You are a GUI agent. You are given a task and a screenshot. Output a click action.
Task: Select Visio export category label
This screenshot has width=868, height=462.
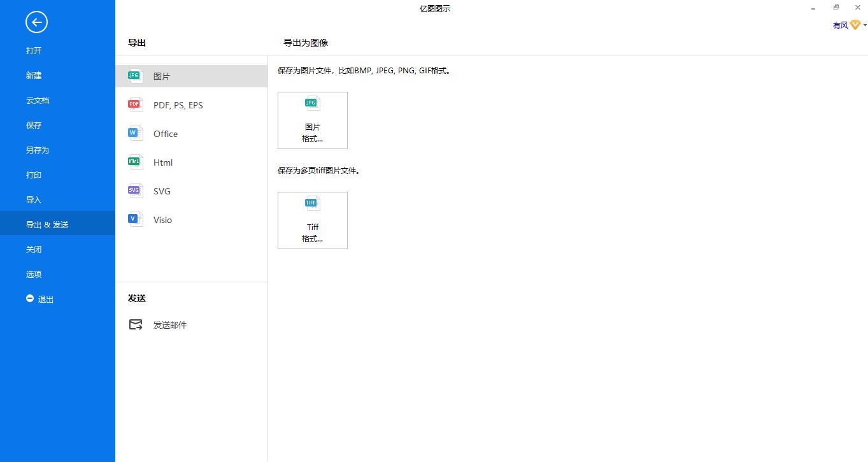click(x=162, y=220)
